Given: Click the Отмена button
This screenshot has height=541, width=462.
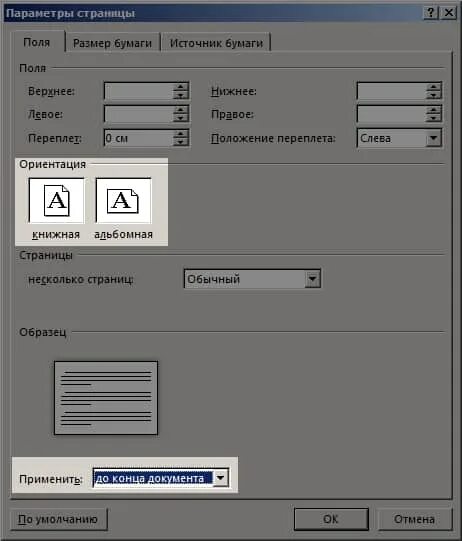Looking at the screenshot, I should point(414,519).
